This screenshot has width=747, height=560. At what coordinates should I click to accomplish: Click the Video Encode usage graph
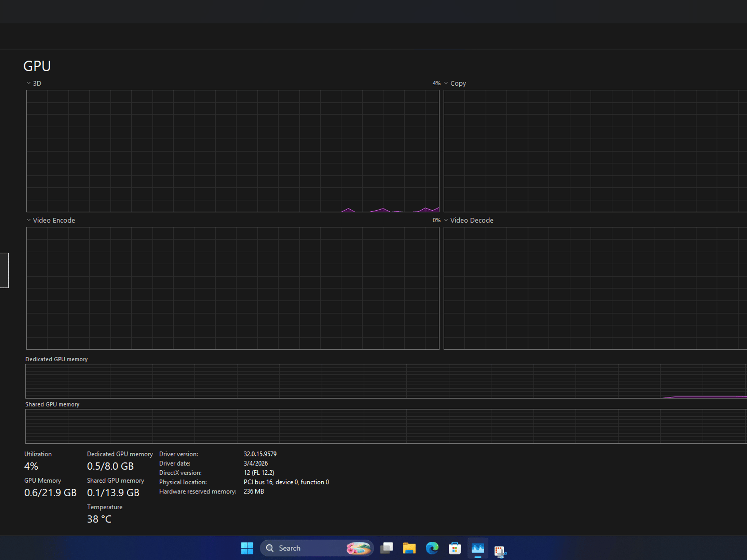233,288
